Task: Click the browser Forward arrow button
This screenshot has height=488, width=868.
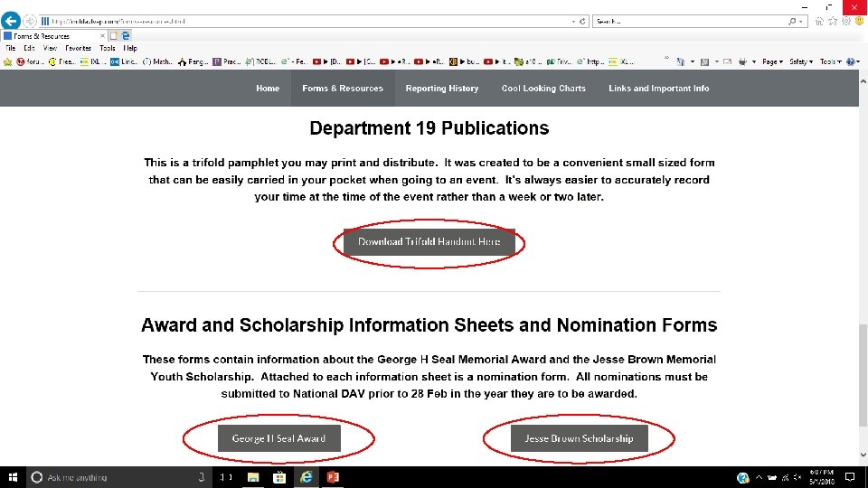Action: click(x=30, y=21)
